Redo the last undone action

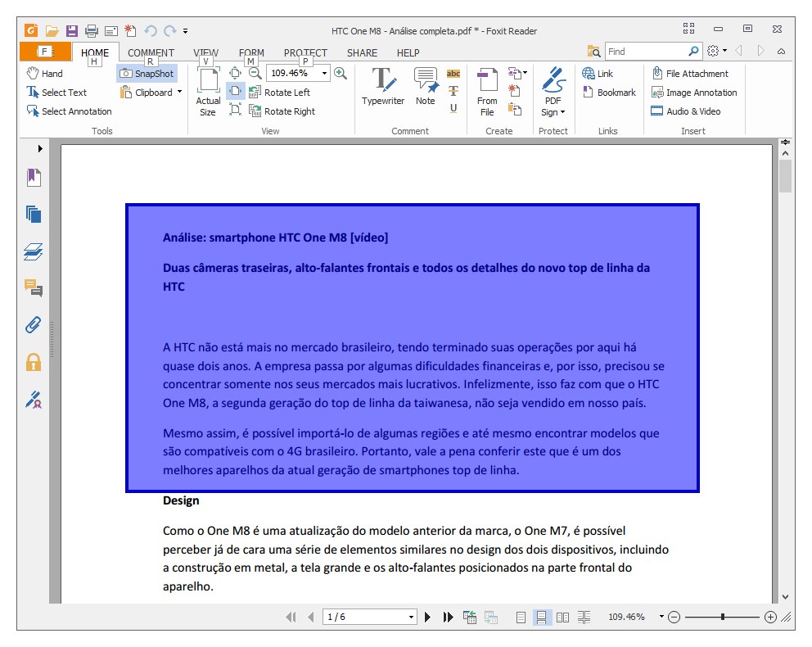[x=170, y=31]
